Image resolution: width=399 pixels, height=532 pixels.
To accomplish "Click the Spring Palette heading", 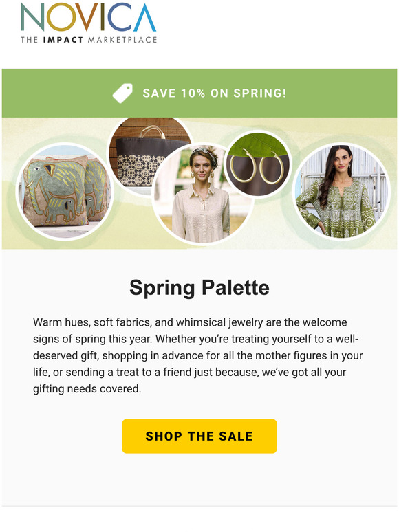I will [199, 288].
